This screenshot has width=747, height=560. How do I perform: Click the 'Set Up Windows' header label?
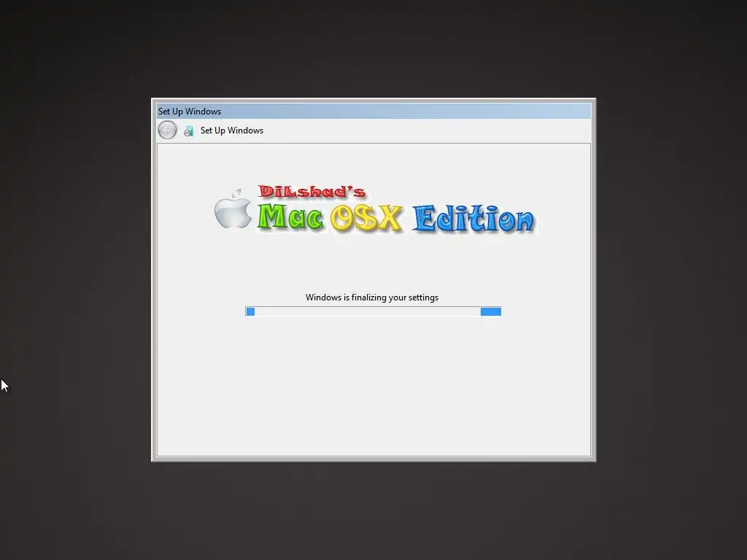[232, 131]
